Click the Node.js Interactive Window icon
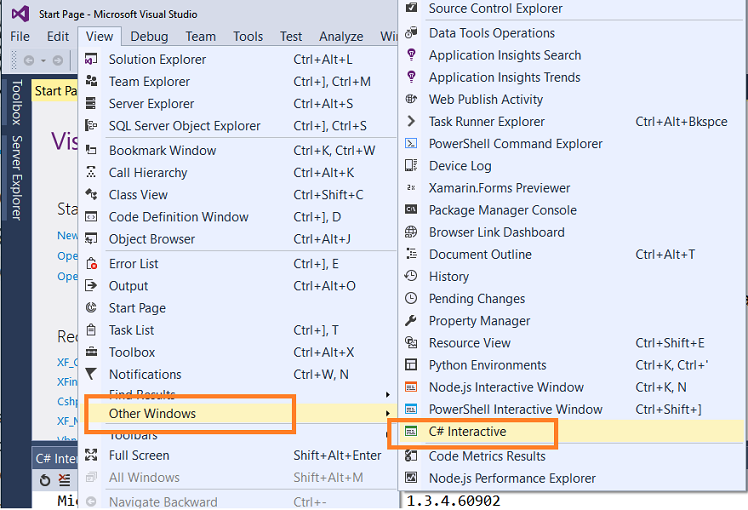 point(411,387)
